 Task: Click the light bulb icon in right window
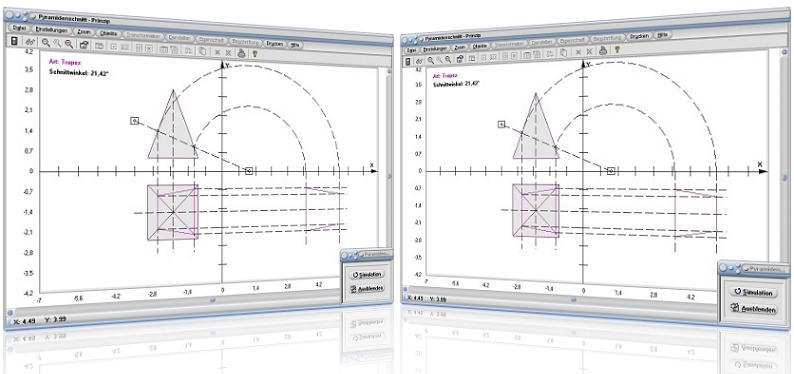617,50
